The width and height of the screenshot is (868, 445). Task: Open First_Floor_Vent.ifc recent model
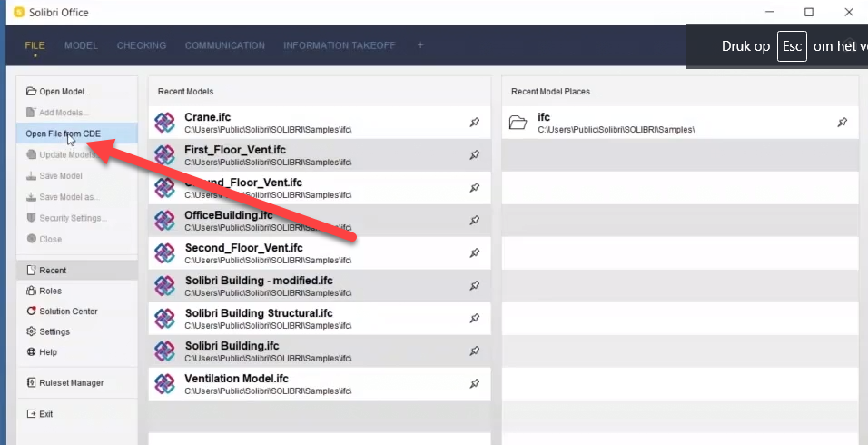(x=320, y=155)
